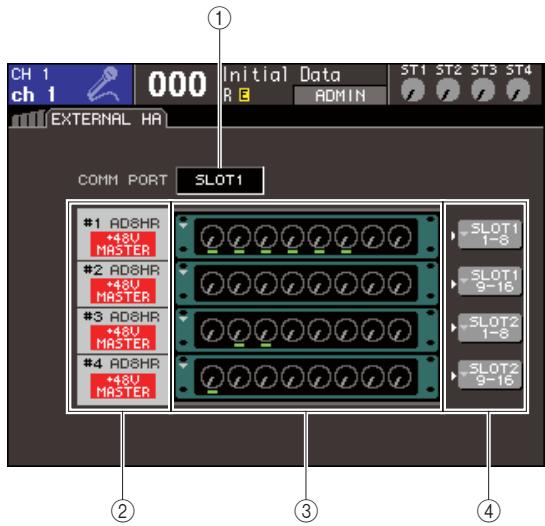Expand the #2 AD8HR rack popup arrow

(184, 272)
